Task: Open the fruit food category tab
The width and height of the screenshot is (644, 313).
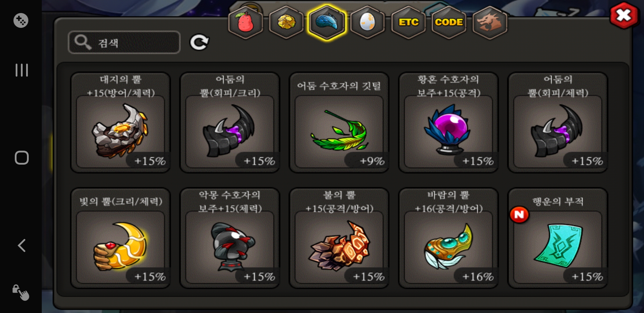Action: [246, 22]
